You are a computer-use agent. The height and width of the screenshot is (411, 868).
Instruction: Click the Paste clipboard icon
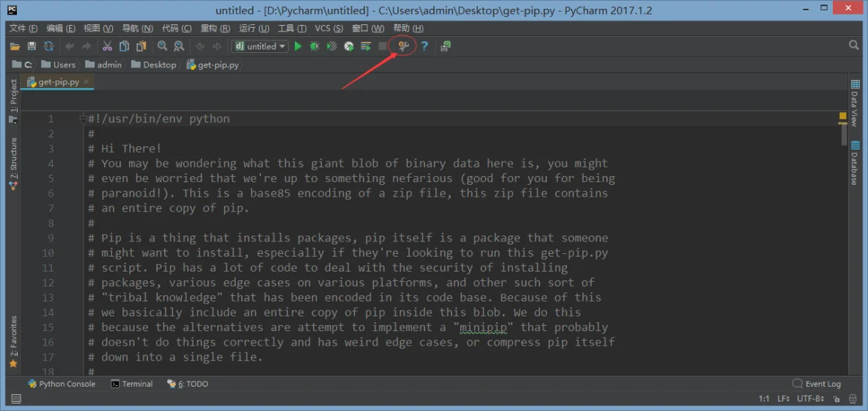141,46
